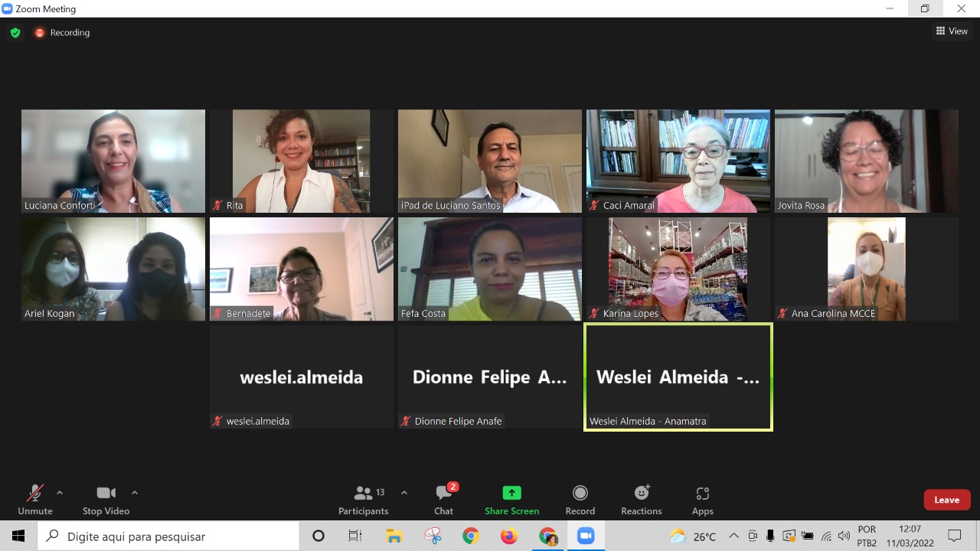Click battery icon in system tray
The height and width of the screenshot is (551, 980).
pyautogui.click(x=807, y=536)
